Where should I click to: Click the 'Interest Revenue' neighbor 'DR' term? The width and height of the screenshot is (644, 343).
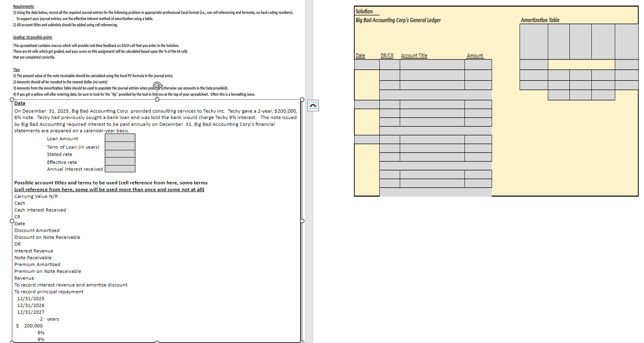tap(18, 244)
